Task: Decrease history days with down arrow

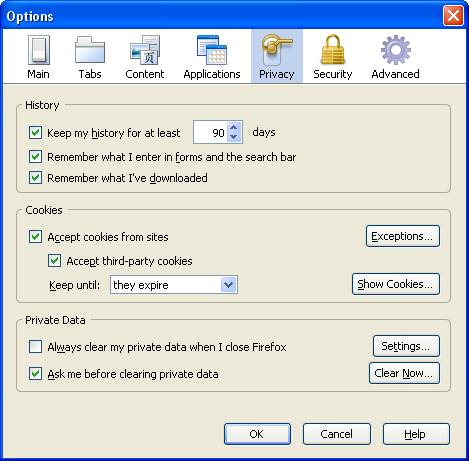Action: (234, 137)
